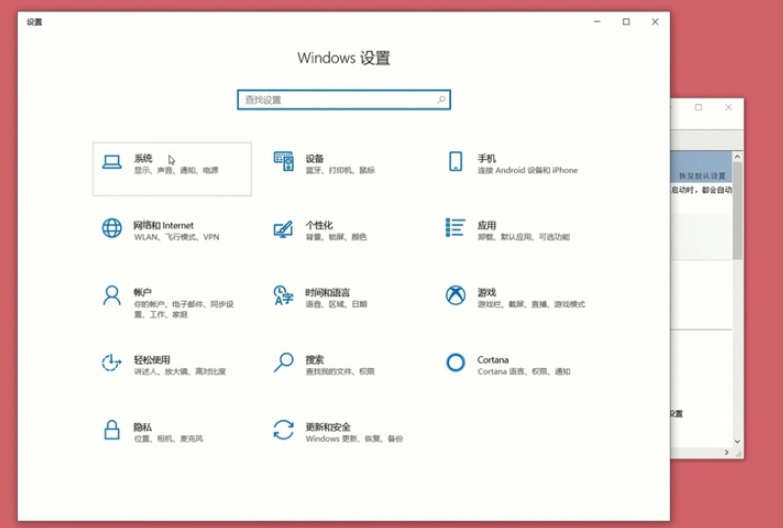Click scroll-up arrow in background window
Image resolution: width=783 pixels, height=528 pixels.
point(738,157)
